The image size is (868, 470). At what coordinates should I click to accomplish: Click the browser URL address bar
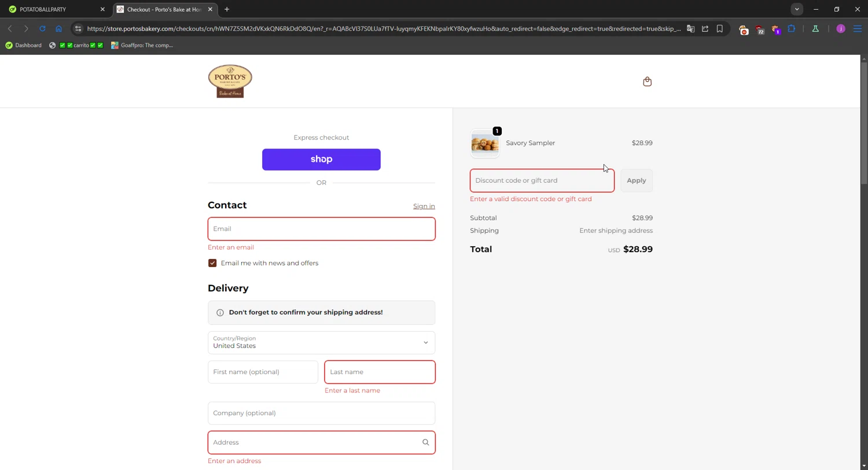(x=383, y=28)
